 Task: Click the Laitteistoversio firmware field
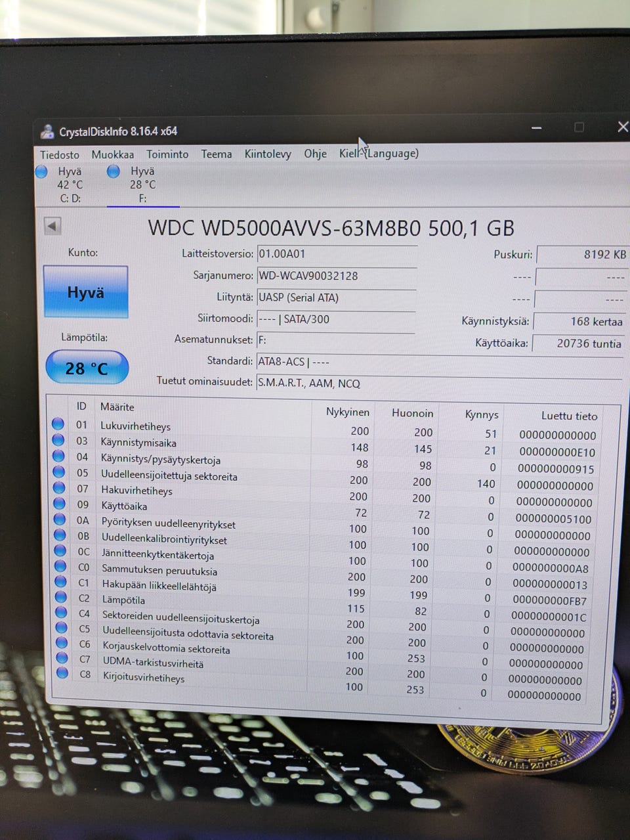point(337,254)
